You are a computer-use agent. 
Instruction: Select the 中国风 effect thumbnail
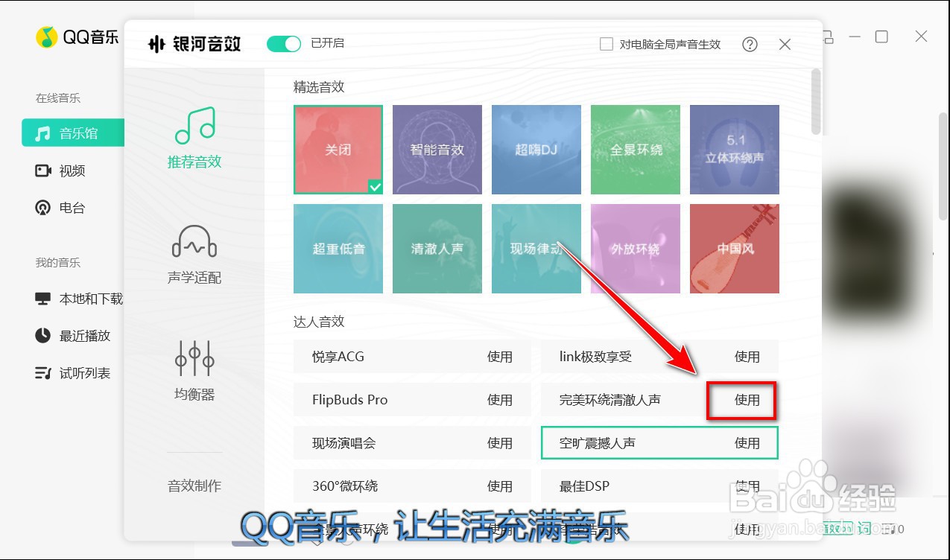pyautogui.click(x=734, y=249)
